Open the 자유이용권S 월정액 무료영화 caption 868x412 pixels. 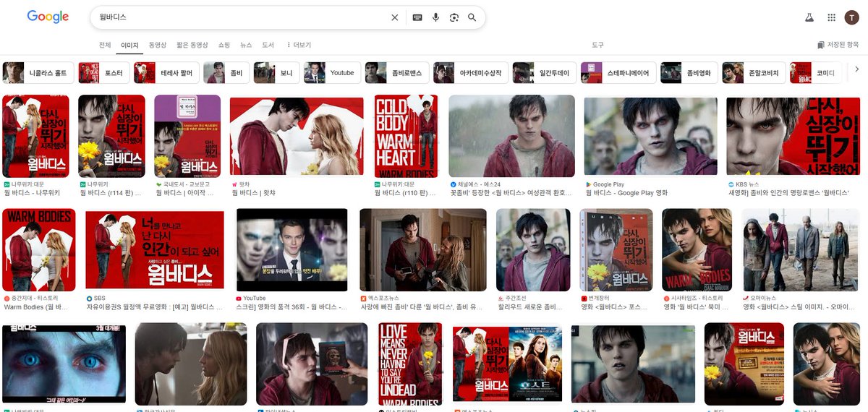154,307
